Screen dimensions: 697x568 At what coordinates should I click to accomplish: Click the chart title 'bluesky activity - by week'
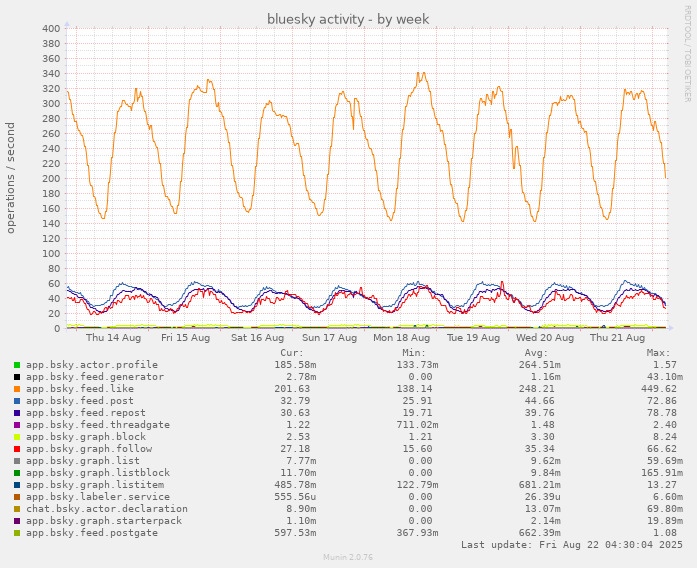[x=348, y=19]
